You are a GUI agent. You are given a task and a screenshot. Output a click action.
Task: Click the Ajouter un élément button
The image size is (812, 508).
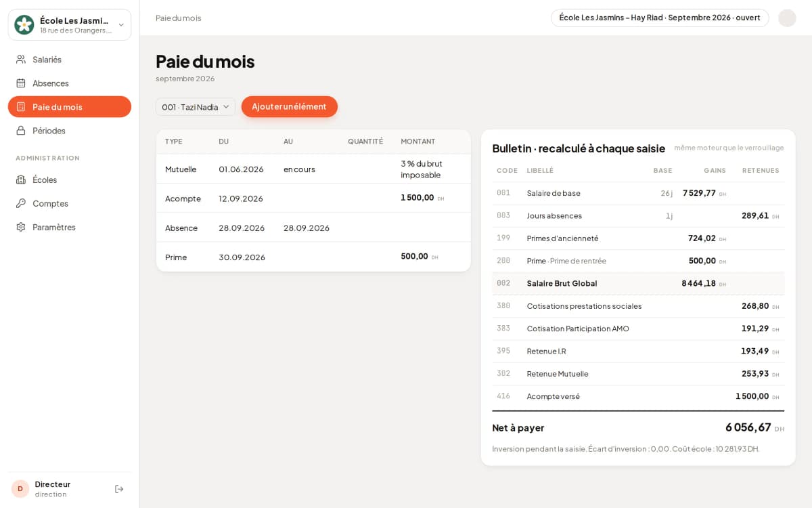point(290,106)
